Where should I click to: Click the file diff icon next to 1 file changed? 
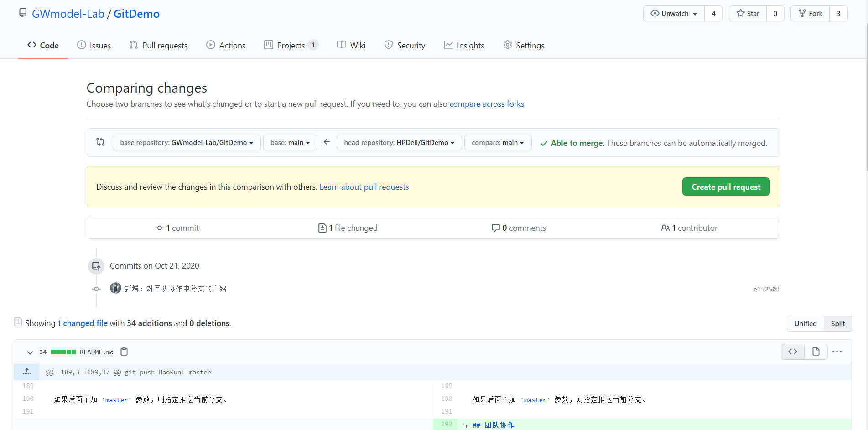[x=322, y=228]
